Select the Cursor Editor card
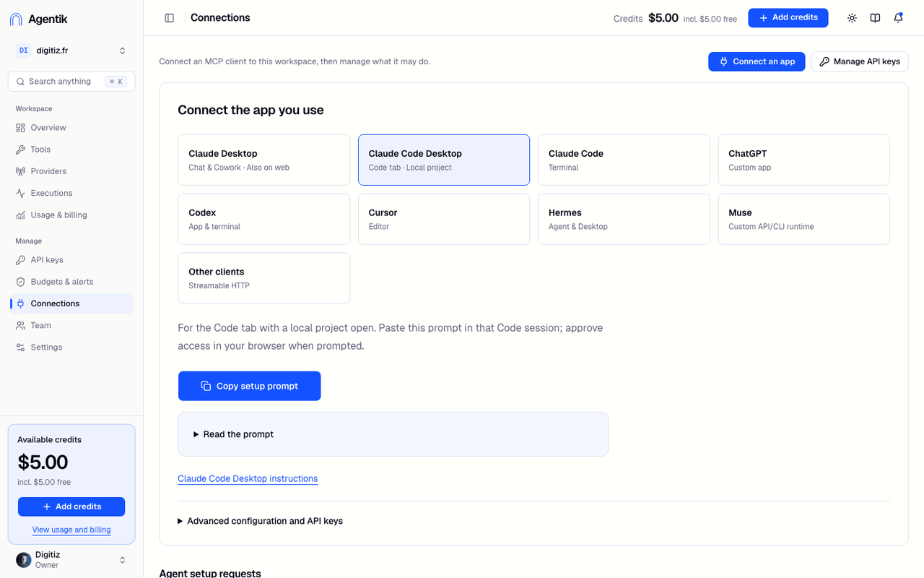The width and height of the screenshot is (924, 578). [444, 219]
